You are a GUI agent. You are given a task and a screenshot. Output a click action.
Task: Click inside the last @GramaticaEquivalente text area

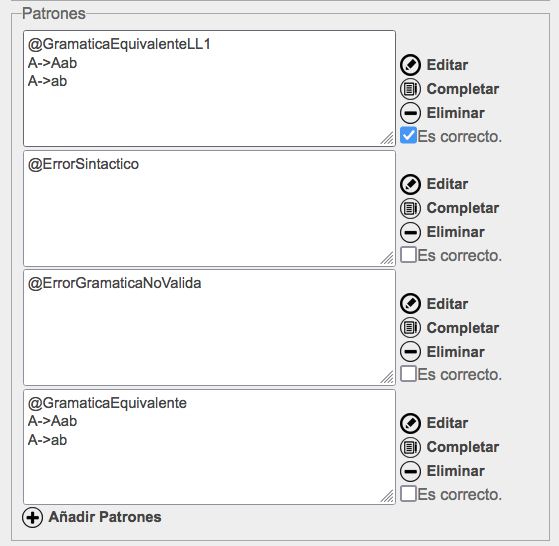pos(209,447)
